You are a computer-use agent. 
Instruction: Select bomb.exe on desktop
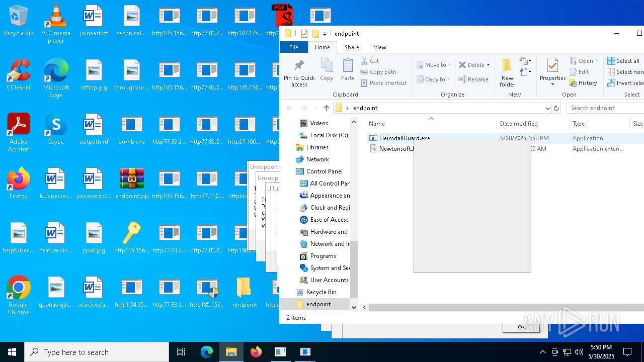pos(132,130)
